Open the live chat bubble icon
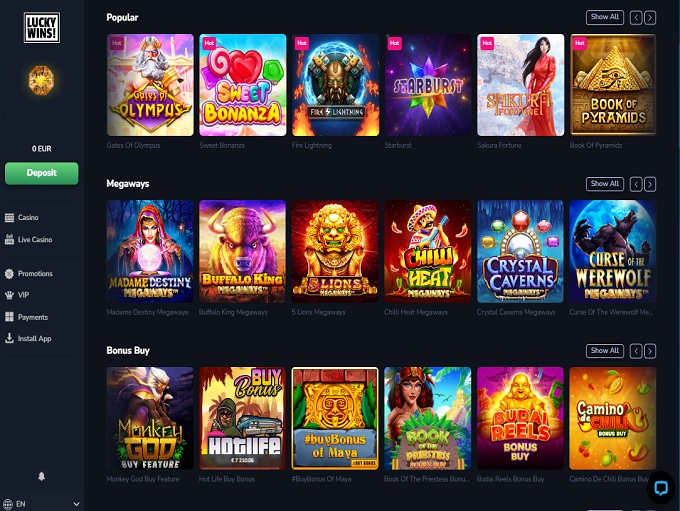Viewport: 680px width, 511px height. pos(660,488)
